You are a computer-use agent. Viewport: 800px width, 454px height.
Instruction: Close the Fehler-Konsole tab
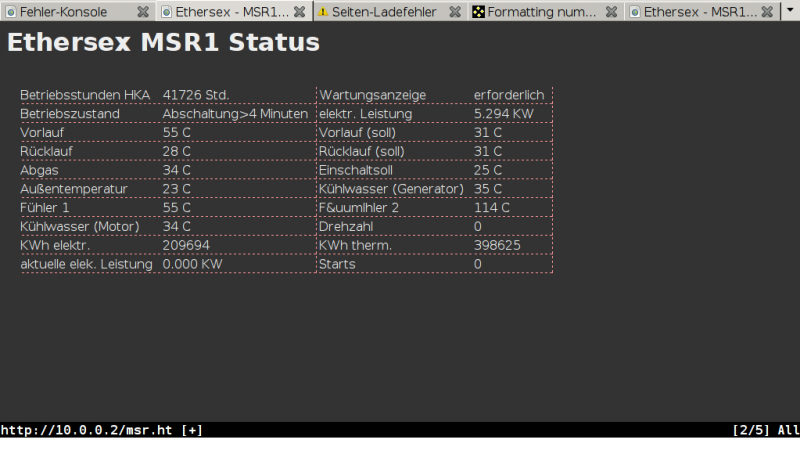(x=143, y=12)
